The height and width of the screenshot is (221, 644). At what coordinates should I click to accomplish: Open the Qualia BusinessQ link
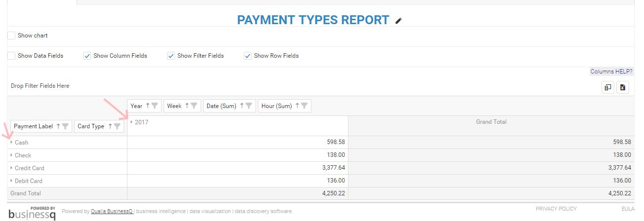(112, 211)
